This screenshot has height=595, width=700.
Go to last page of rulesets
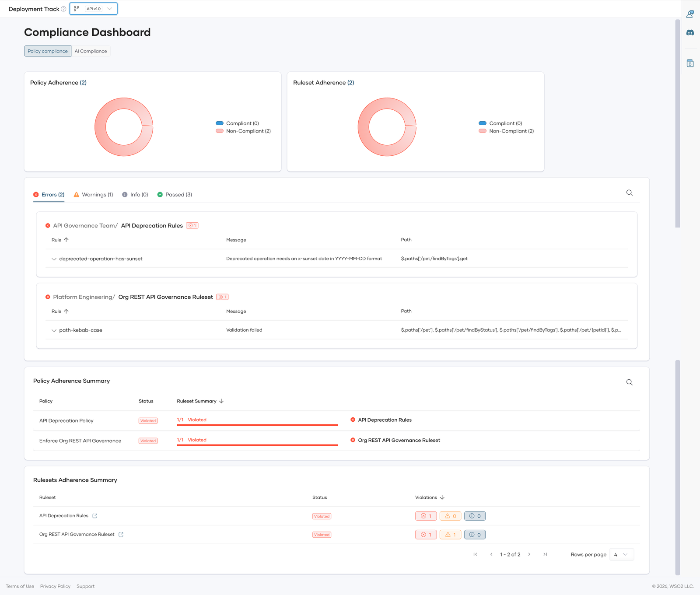pyautogui.click(x=545, y=554)
